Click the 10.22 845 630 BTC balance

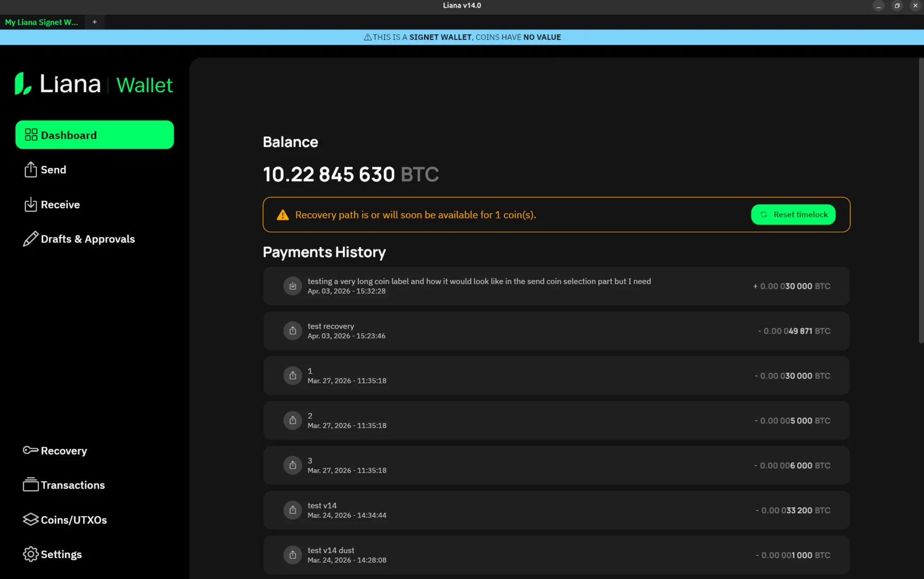point(351,174)
